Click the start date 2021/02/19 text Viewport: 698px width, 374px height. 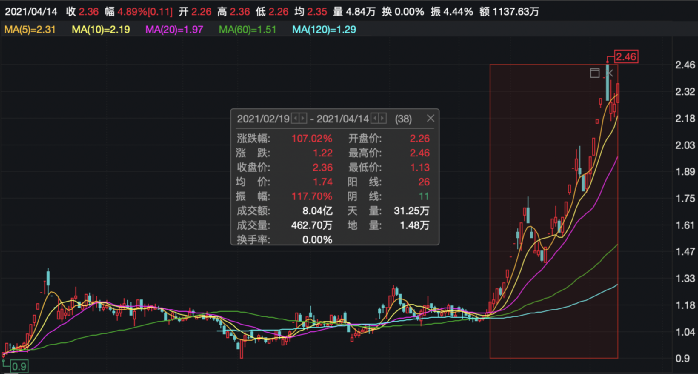(x=264, y=119)
